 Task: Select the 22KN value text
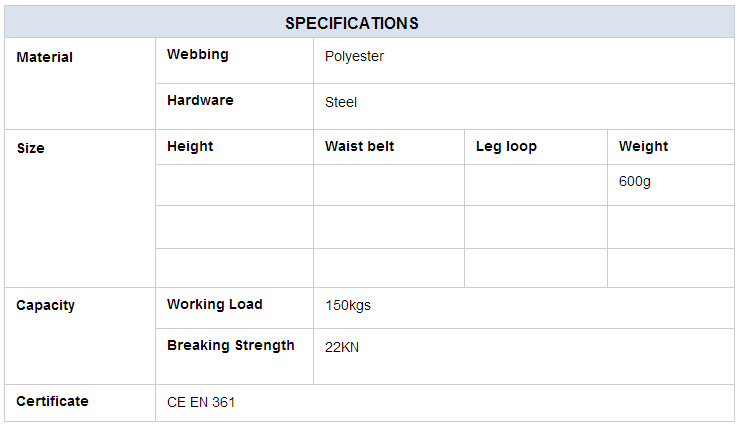tap(342, 347)
